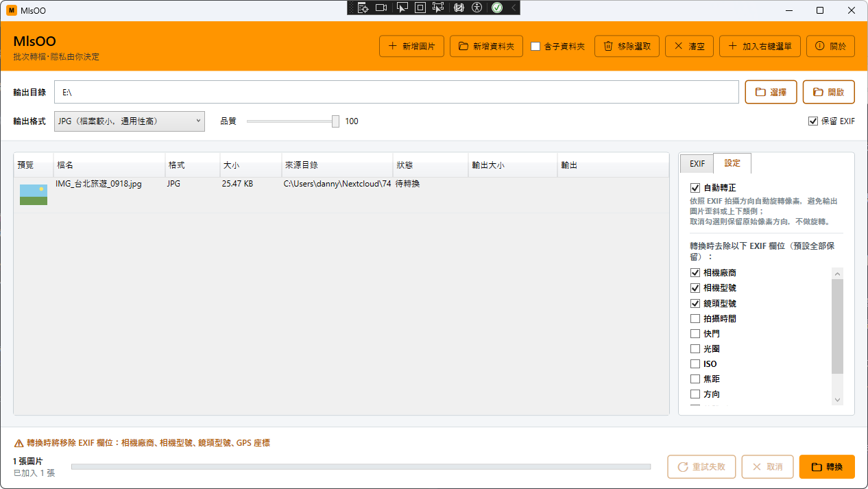Click EXIF list scrollbar up arrow
The width and height of the screenshot is (868, 489).
pos(837,274)
